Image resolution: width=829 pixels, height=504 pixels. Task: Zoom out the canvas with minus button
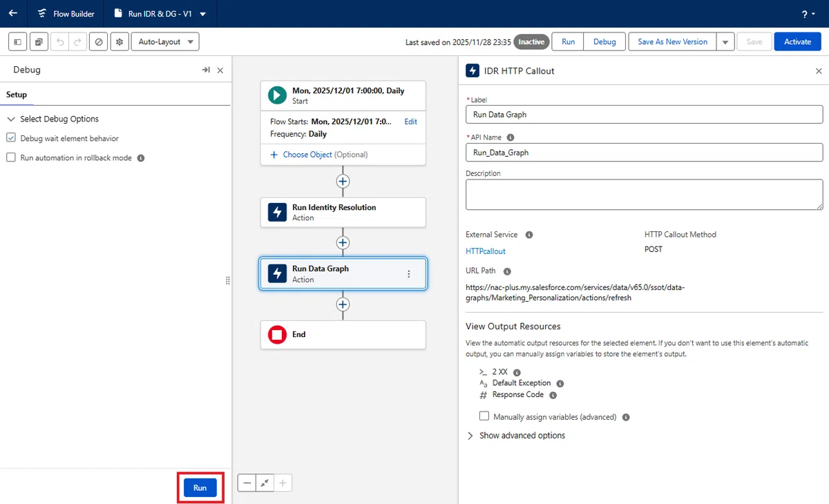247,483
